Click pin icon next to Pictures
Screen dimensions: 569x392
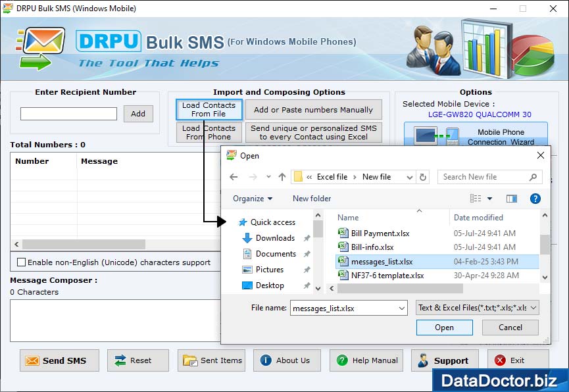[307, 270]
